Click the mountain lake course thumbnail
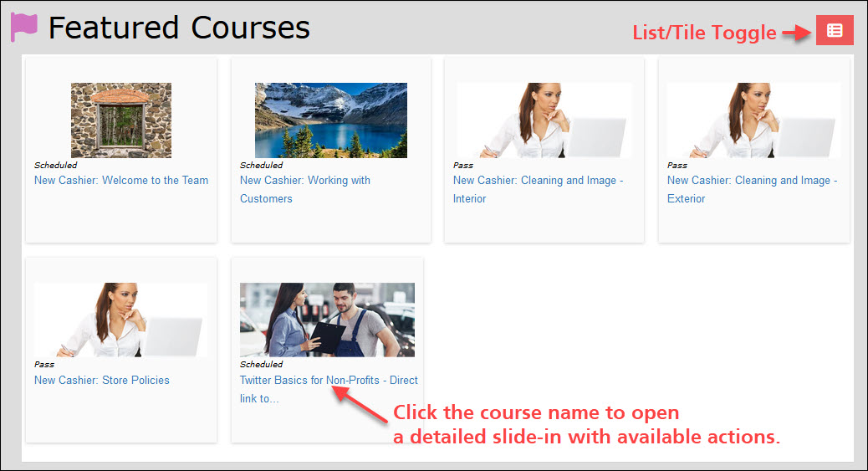 click(331, 120)
